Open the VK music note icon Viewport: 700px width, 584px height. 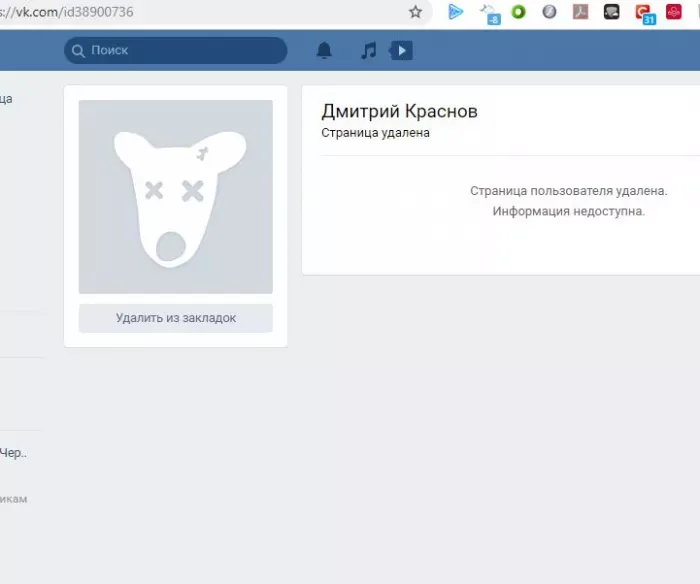369,50
